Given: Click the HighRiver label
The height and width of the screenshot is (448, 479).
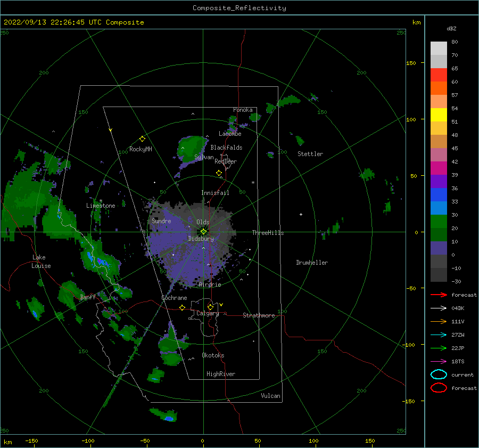Looking at the screenshot, I should tap(221, 374).
